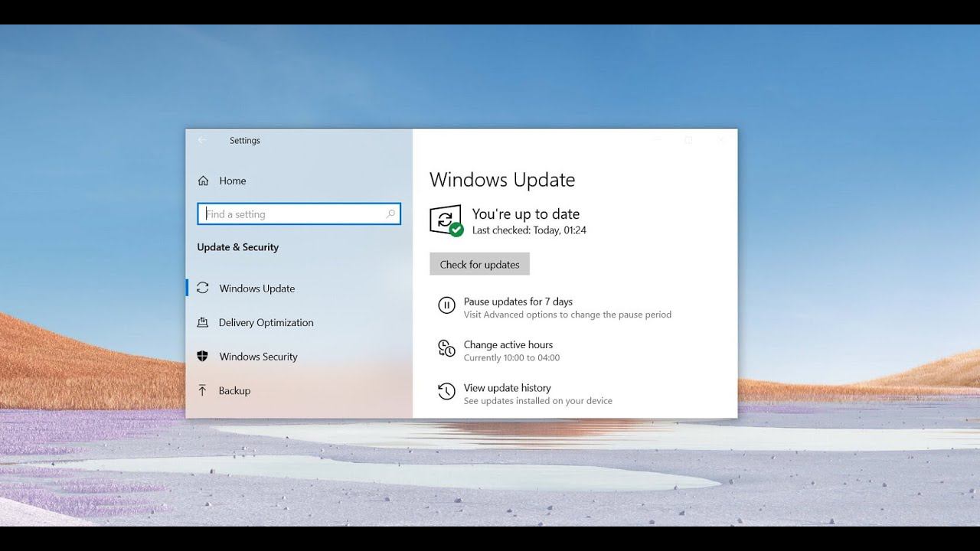Screen dimensions: 980x551
Task: Click the Check for updates button
Action: point(479,265)
